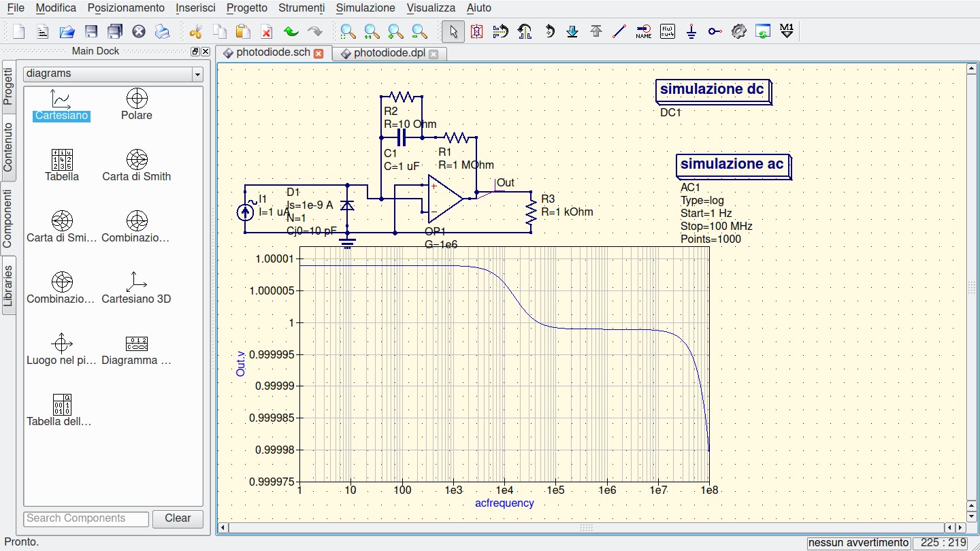980x551 pixels.
Task: Switch to the photodiode.dpl tab
Action: (389, 53)
